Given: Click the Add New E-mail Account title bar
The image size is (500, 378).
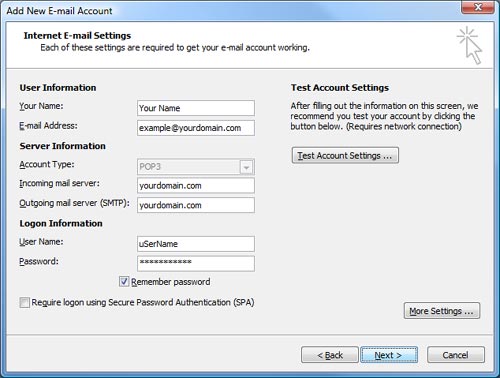Looking at the screenshot, I should (x=233, y=11).
